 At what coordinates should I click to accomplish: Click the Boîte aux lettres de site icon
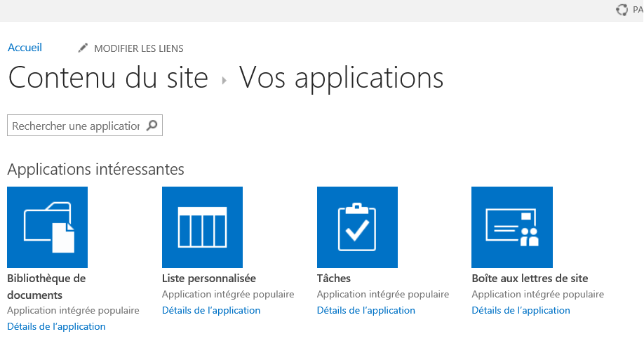click(x=512, y=227)
